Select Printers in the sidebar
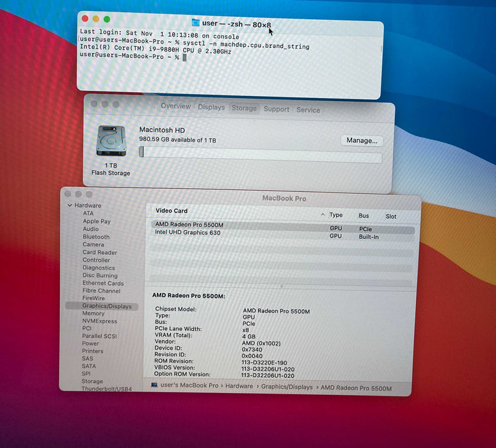Image resolution: width=496 pixels, height=448 pixels. [x=93, y=351]
